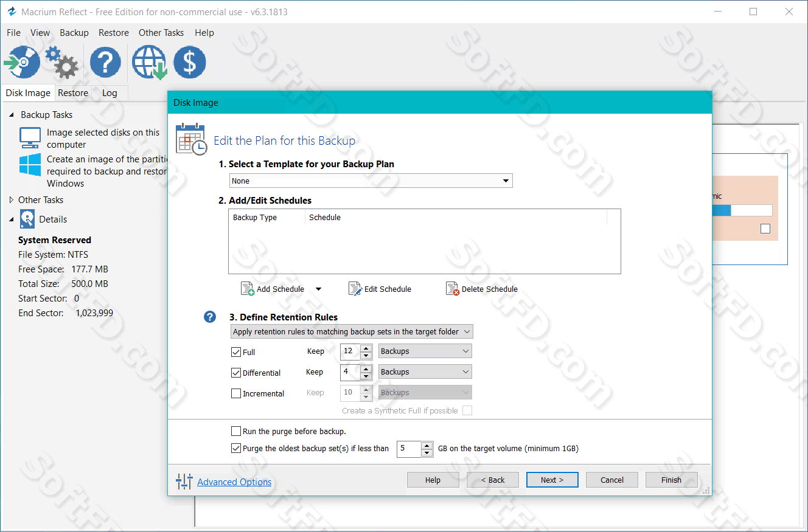This screenshot has height=532, width=808.
Task: Click the dollar sign purchase toolbar icon
Action: [190, 62]
